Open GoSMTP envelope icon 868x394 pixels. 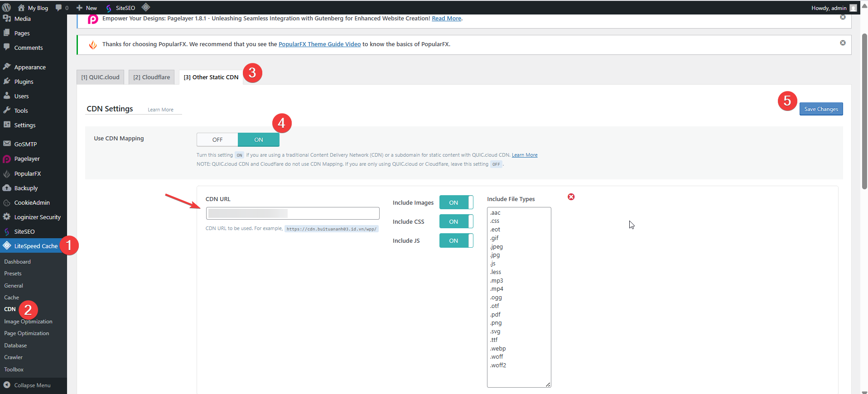pyautogui.click(x=7, y=144)
